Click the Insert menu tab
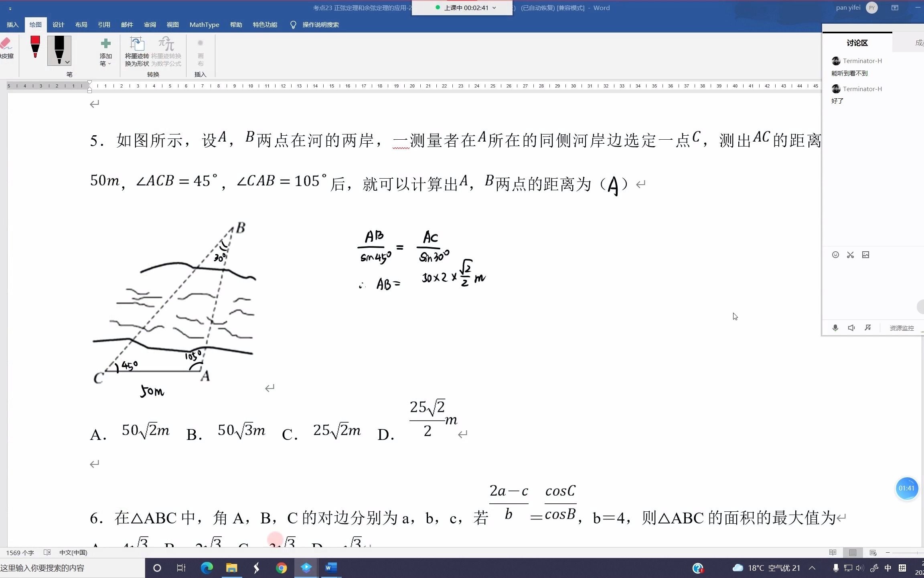This screenshot has width=924, height=578. point(13,24)
